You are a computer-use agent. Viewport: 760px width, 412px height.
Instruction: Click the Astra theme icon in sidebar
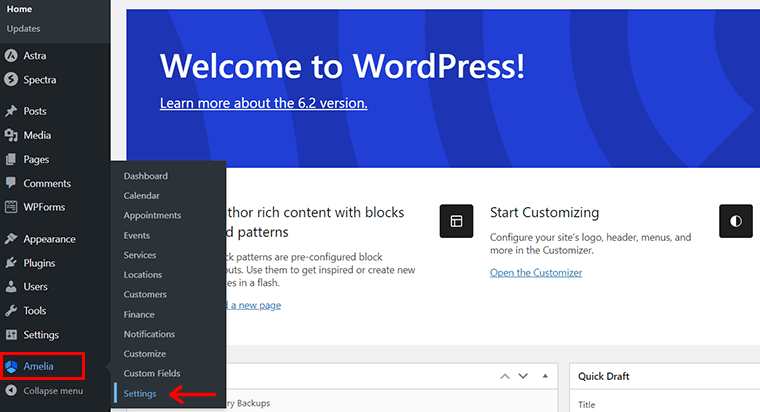10,56
